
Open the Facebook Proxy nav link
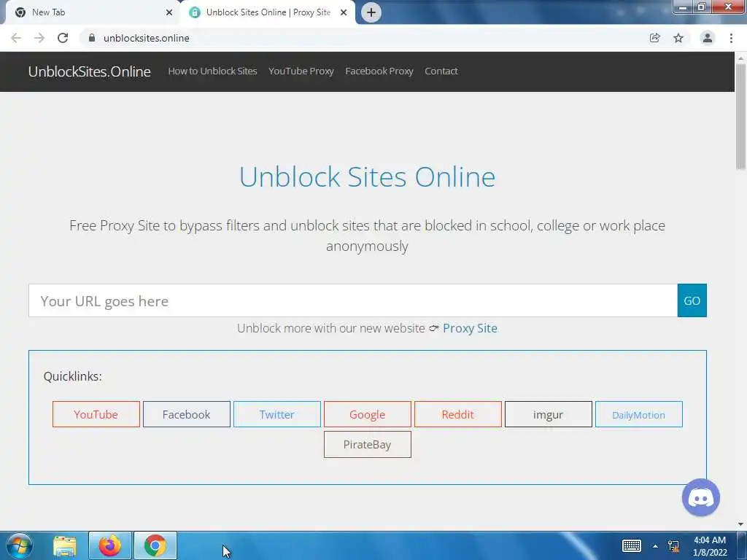pos(379,71)
